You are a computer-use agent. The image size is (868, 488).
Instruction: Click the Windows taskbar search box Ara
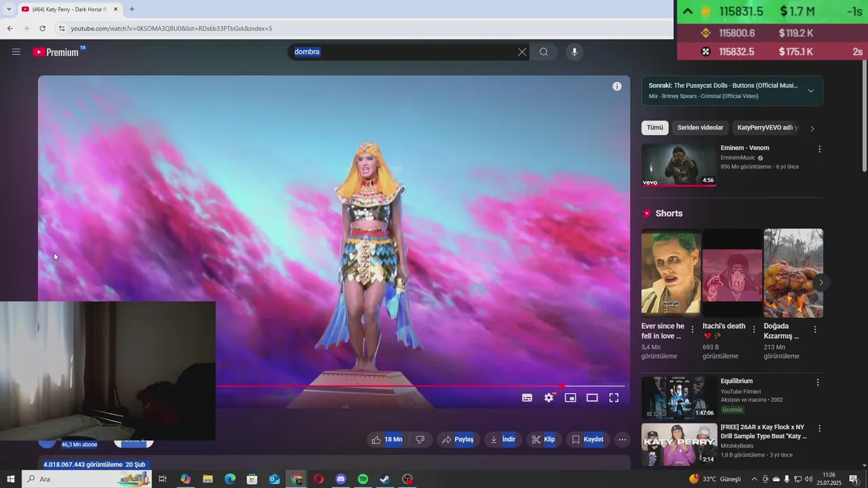(87, 479)
